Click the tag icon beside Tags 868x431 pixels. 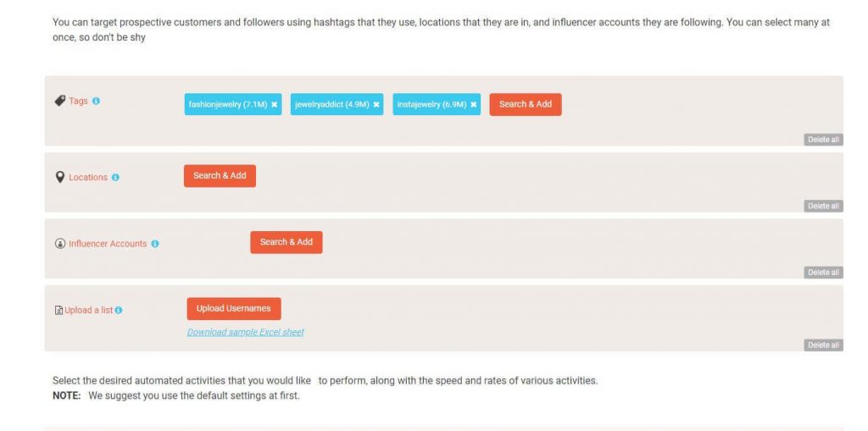(59, 101)
